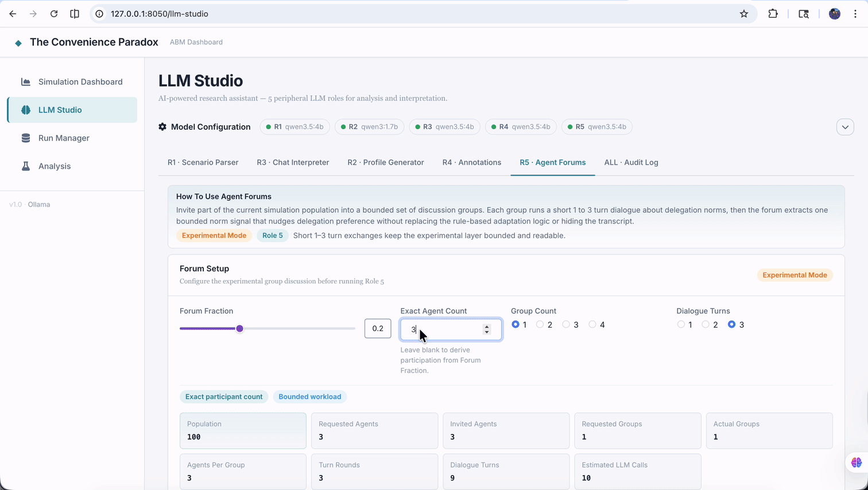This screenshot has width=868, height=490.
Task: Select Group Count 1 radio button
Action: click(516, 325)
